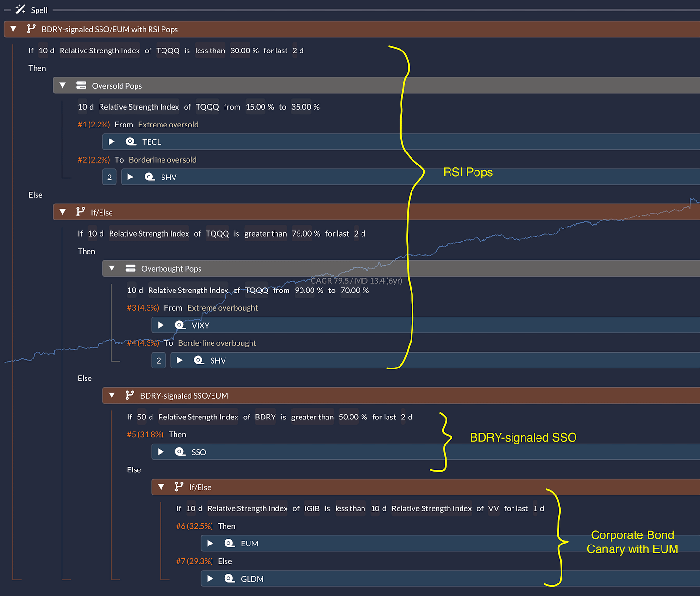The width and height of the screenshot is (700, 596).
Task: Collapse the Oversold Pops group
Action: coord(62,85)
